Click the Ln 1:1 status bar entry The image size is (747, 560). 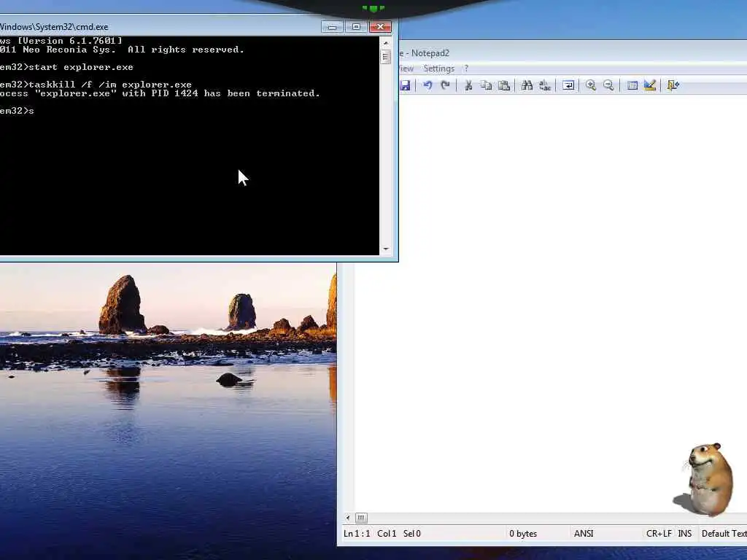(357, 533)
